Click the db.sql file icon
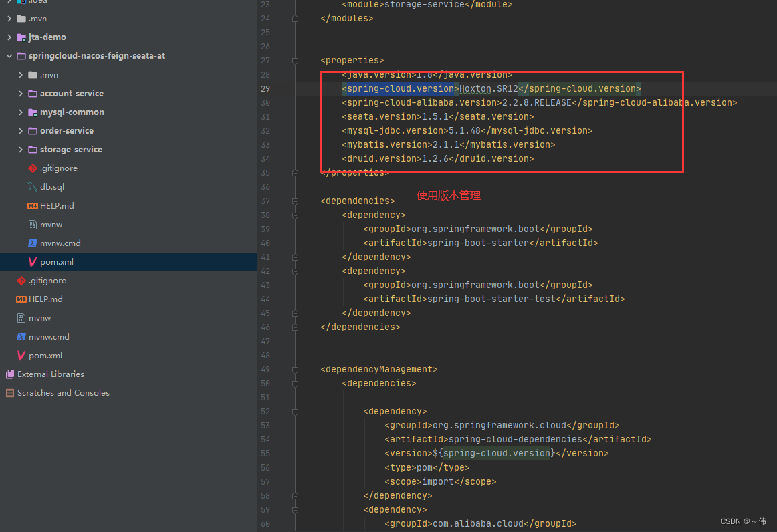777x532 pixels. pos(33,186)
